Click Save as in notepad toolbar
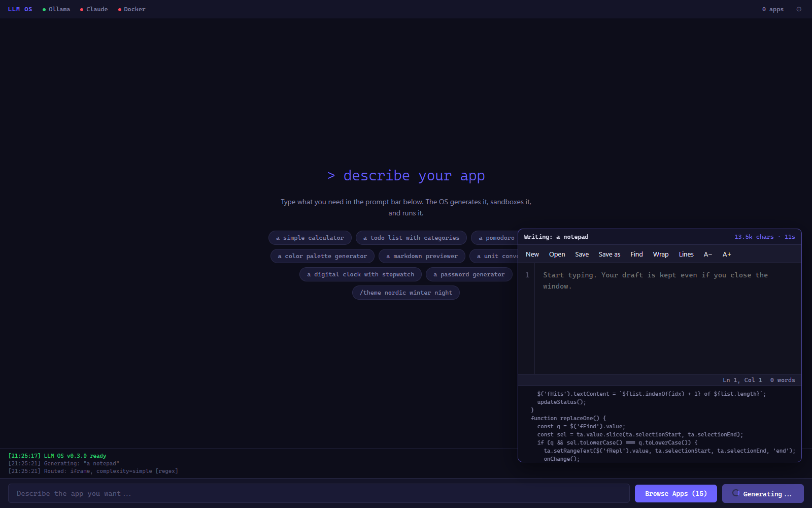 (x=610, y=255)
